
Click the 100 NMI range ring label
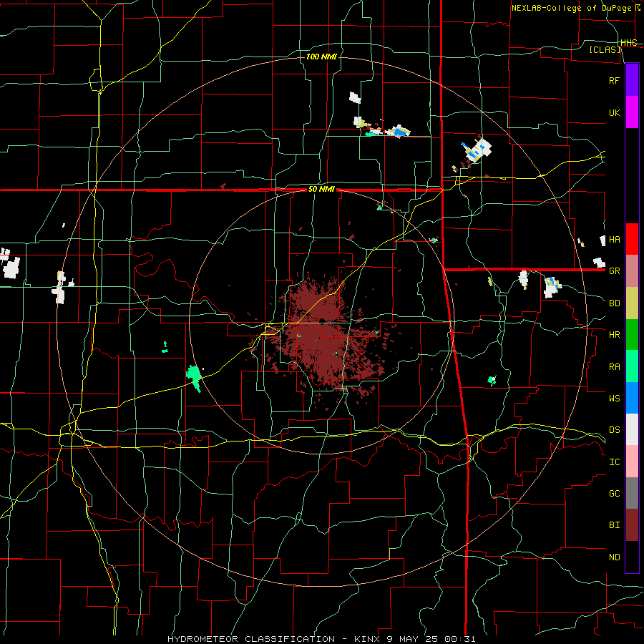tap(321, 57)
